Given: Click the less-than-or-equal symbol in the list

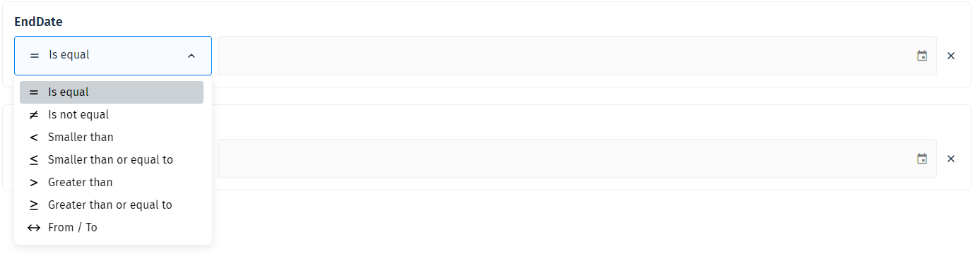Looking at the screenshot, I should [34, 159].
